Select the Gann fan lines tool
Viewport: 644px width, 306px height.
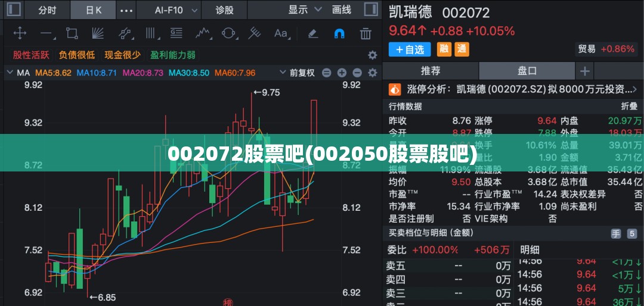97,33
